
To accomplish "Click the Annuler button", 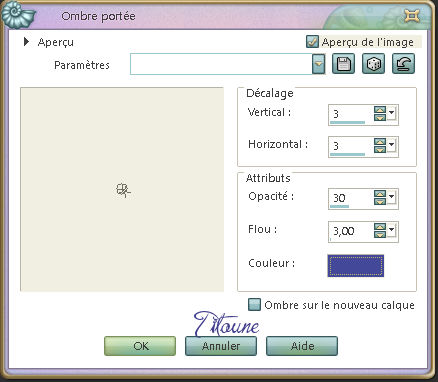I will tap(221, 346).
